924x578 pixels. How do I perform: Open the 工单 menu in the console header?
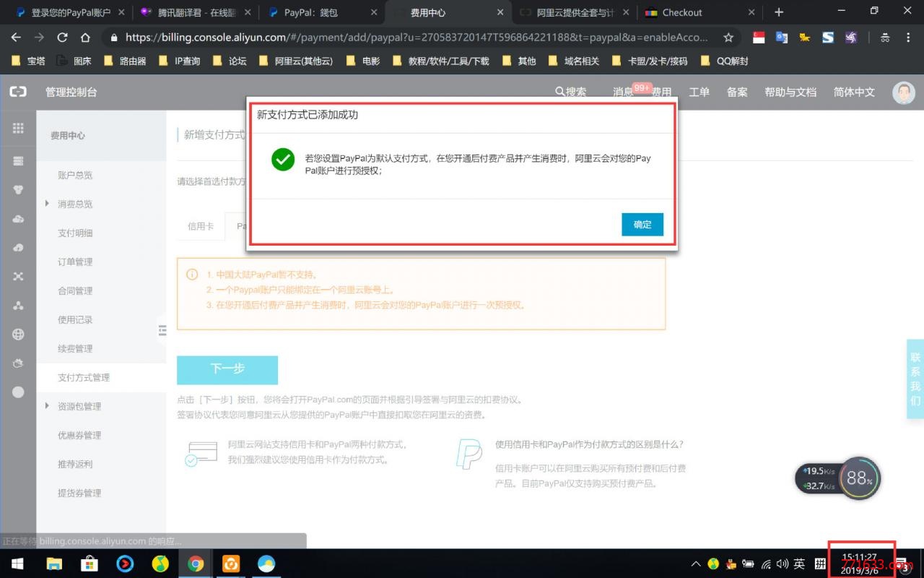pos(699,92)
